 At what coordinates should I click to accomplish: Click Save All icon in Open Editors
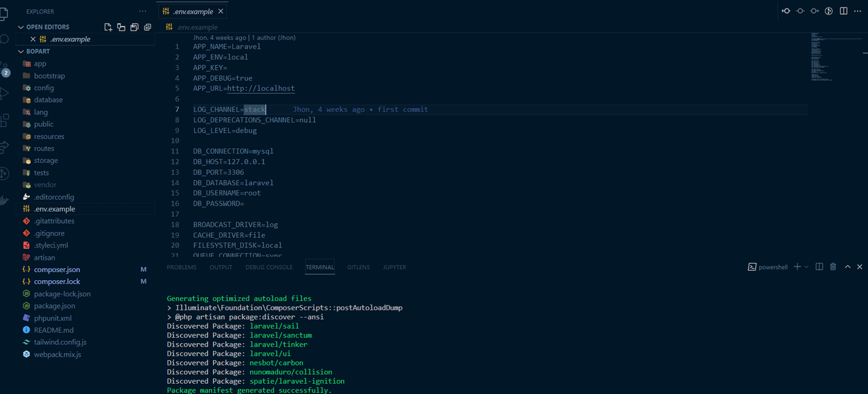pos(134,27)
